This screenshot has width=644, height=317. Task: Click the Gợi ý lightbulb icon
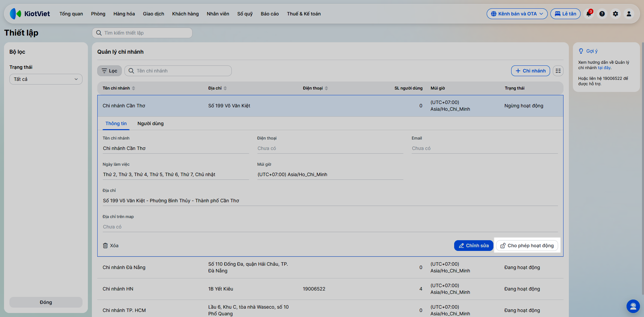pos(581,51)
